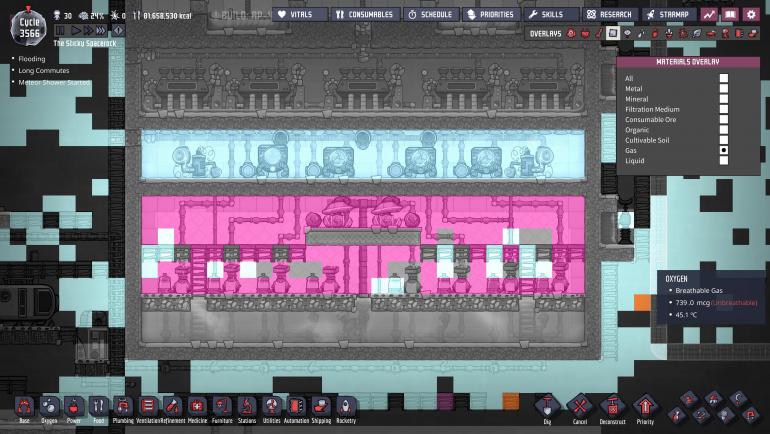Open the Ventilation overlay icon
The image size is (770, 434).
pyautogui.click(x=655, y=33)
